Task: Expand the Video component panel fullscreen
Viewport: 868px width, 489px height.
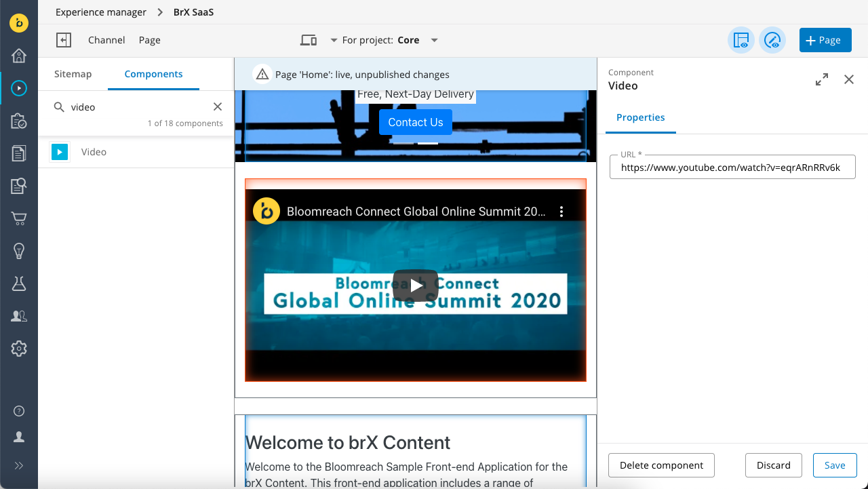Action: tap(822, 79)
